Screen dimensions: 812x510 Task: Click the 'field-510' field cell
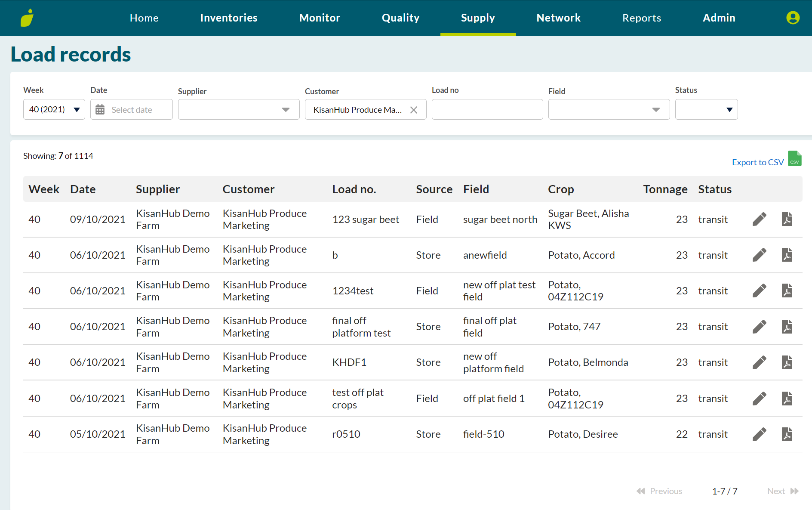[484, 434]
